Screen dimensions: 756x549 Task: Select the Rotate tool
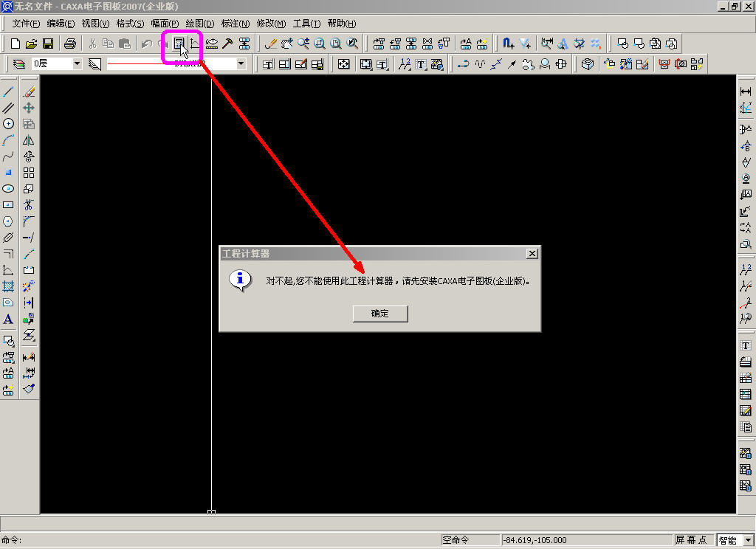tap(29, 156)
